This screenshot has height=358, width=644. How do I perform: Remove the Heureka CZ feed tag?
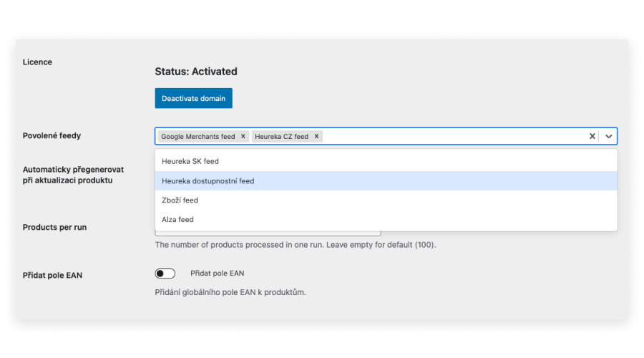tap(316, 136)
